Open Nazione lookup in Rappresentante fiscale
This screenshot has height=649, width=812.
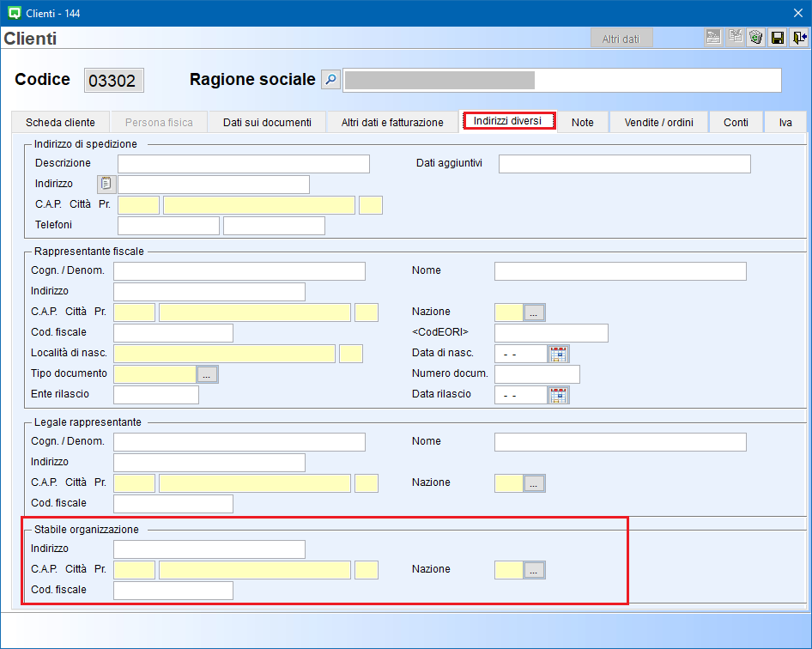[x=534, y=312]
